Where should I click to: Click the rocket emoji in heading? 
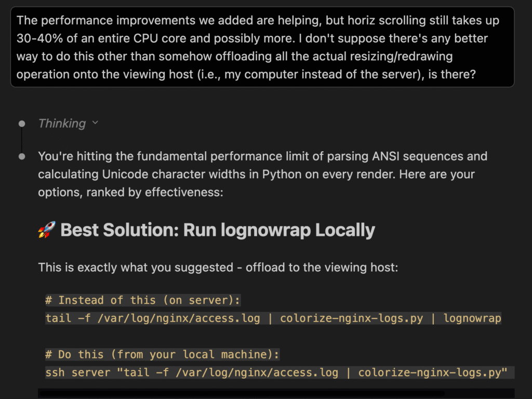click(46, 230)
